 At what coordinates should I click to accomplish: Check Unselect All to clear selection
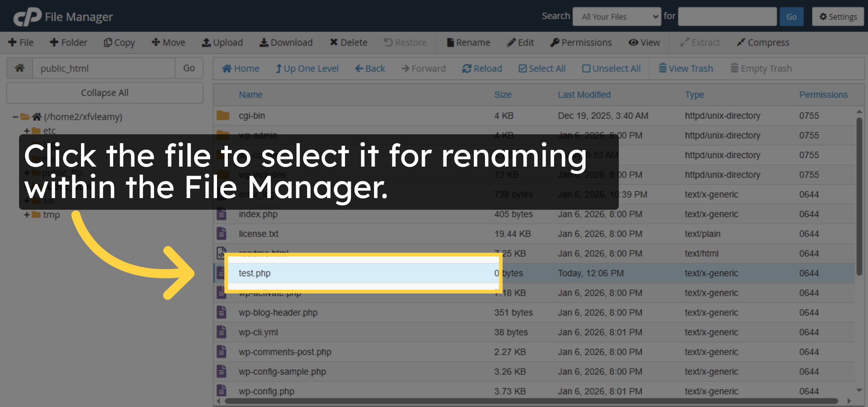pyautogui.click(x=612, y=68)
